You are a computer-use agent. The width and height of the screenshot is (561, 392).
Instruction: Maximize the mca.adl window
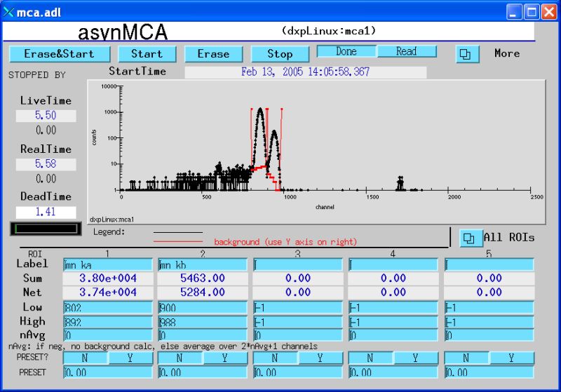click(x=532, y=12)
